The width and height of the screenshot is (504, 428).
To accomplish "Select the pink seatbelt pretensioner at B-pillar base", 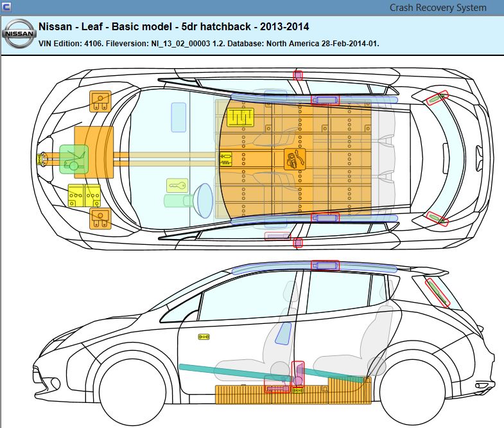I will point(298,374).
